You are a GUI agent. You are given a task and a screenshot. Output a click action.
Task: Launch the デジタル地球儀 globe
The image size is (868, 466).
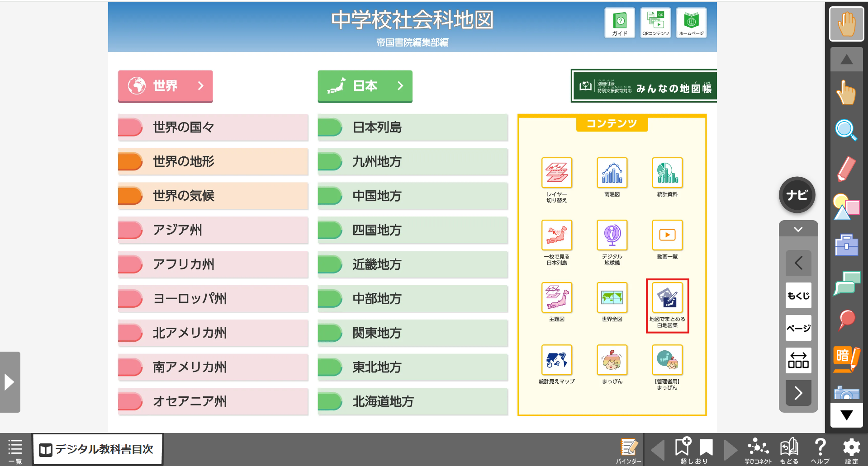click(x=612, y=235)
